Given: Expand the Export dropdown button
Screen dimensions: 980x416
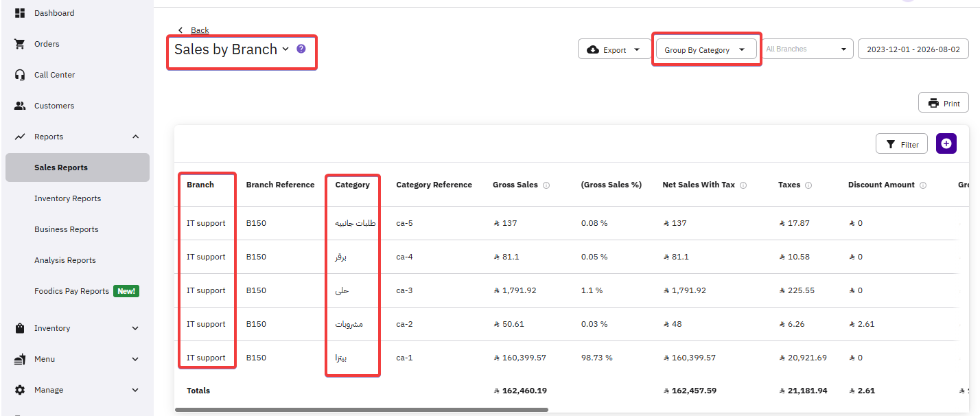Looking at the screenshot, I should click(614, 49).
